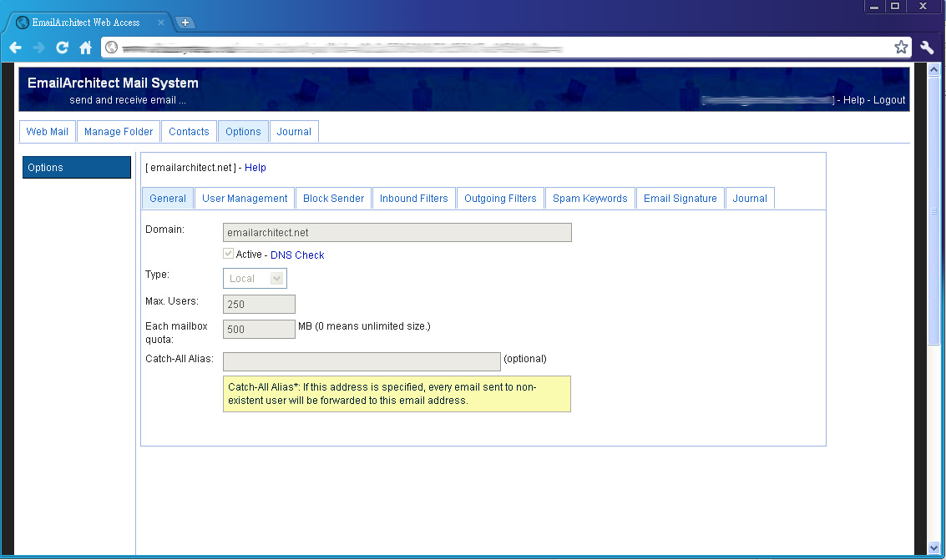Click the Catch-All Alias input field
The width and height of the screenshot is (946, 560).
pyautogui.click(x=362, y=361)
